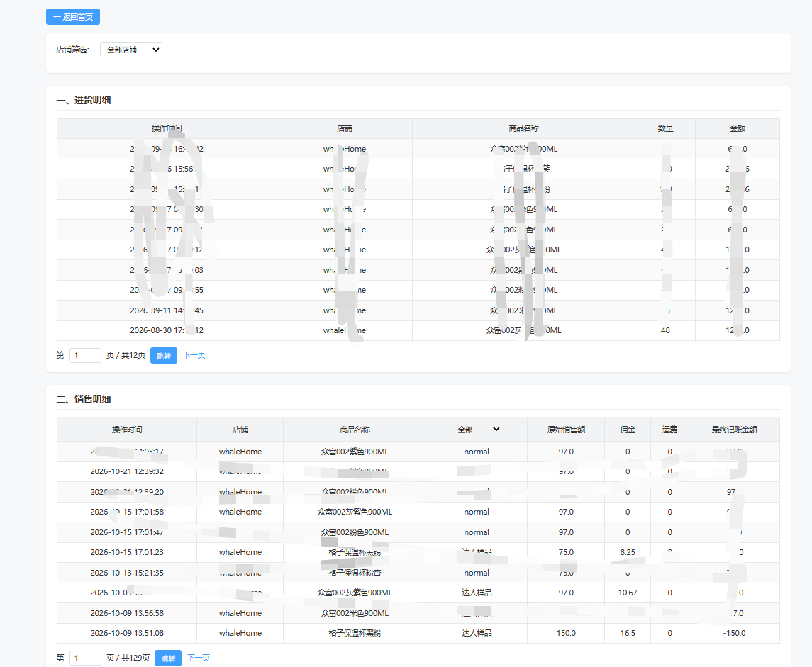Click 达人样品 in the 13:51:08 row
812x667 pixels.
point(477,634)
